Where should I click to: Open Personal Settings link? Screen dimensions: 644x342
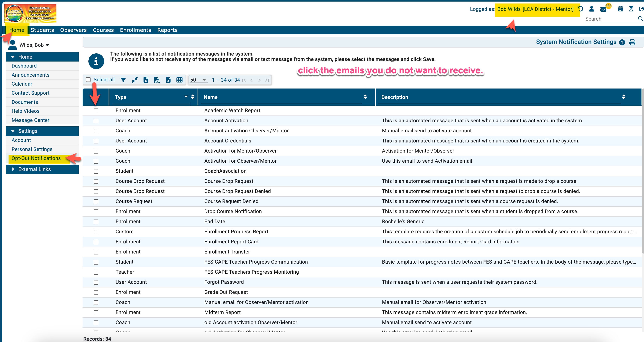(32, 149)
